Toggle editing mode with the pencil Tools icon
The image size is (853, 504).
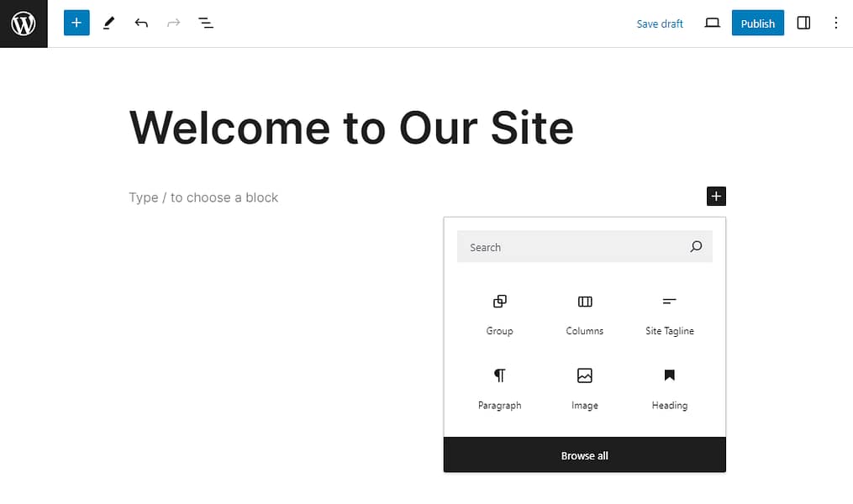coord(108,23)
